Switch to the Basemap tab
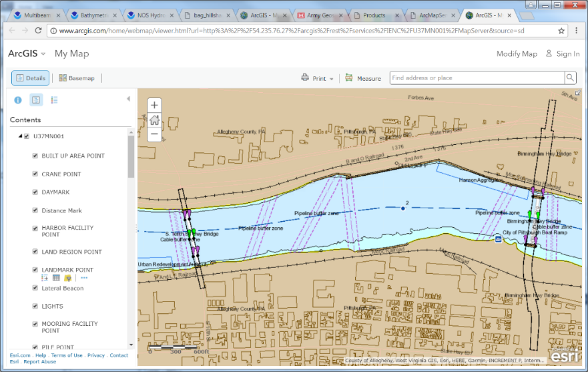The image size is (588, 372). point(76,78)
